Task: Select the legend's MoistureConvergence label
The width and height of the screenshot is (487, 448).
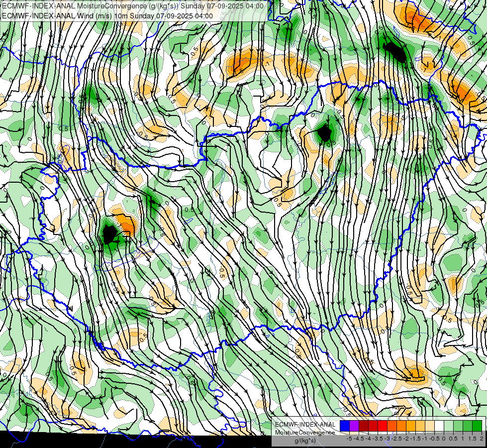Action: point(305,433)
